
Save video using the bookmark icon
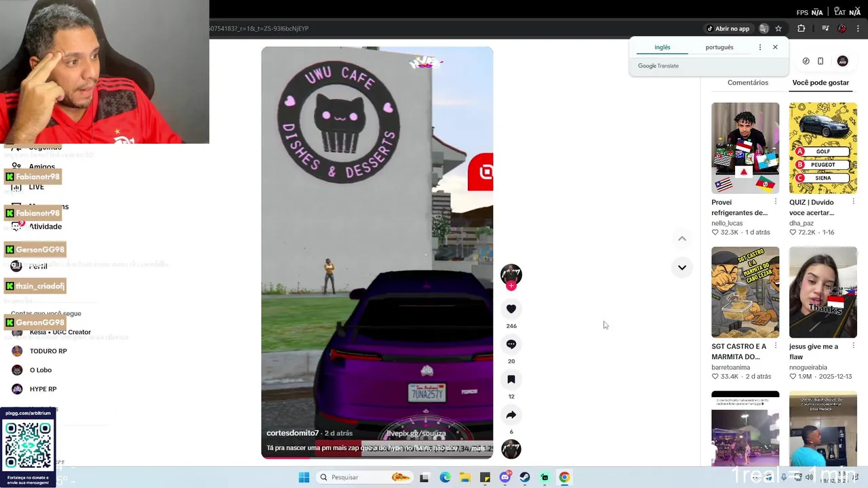[511, 380]
